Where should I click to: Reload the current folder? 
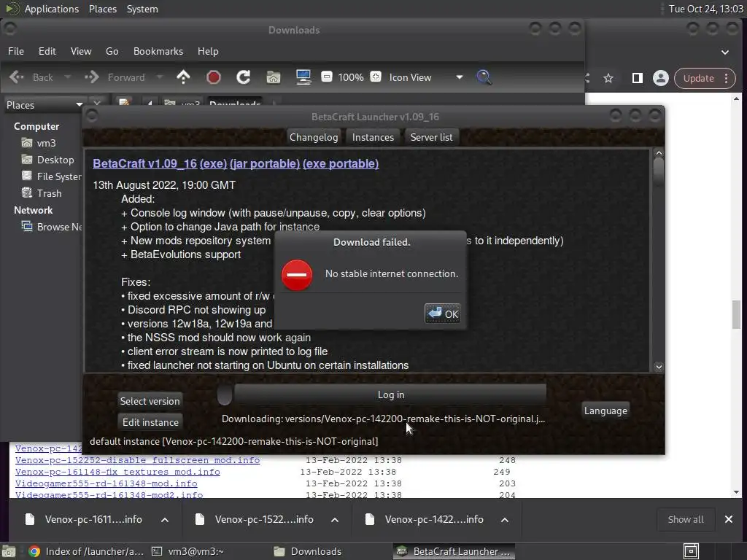(244, 77)
